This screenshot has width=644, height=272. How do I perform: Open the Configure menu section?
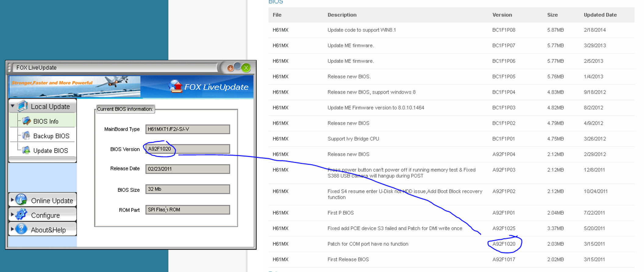42,215
